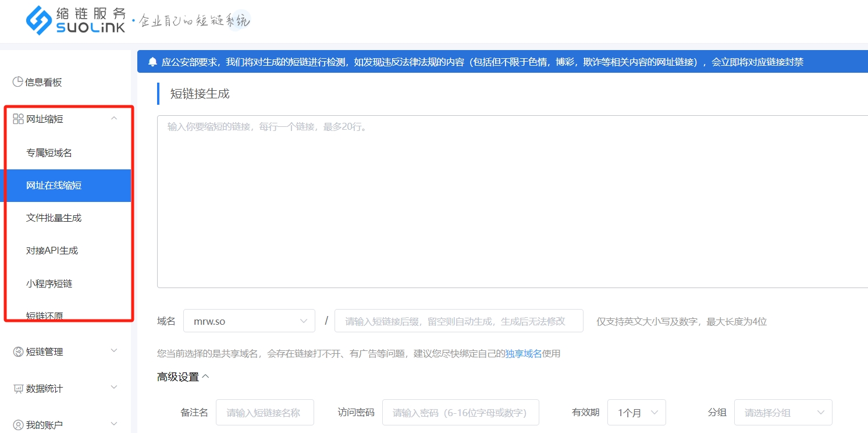Click the 独享域名 link
Viewport: 868px width, 433px height.
(523, 353)
